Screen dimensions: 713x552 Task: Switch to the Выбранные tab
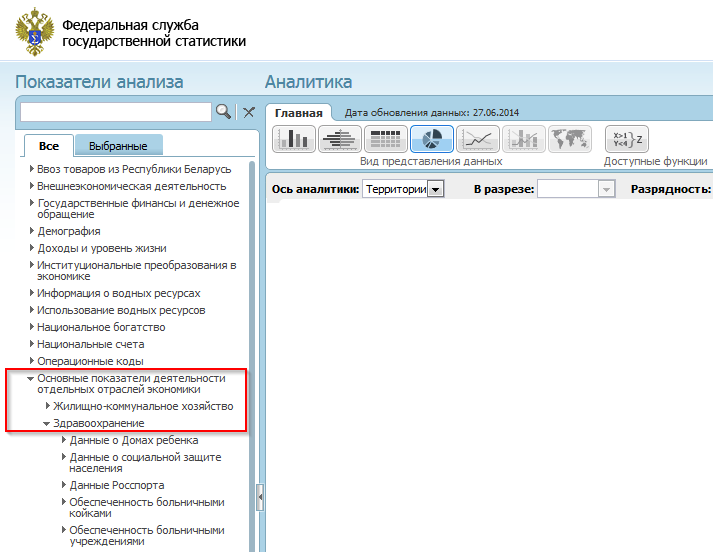tap(118, 146)
